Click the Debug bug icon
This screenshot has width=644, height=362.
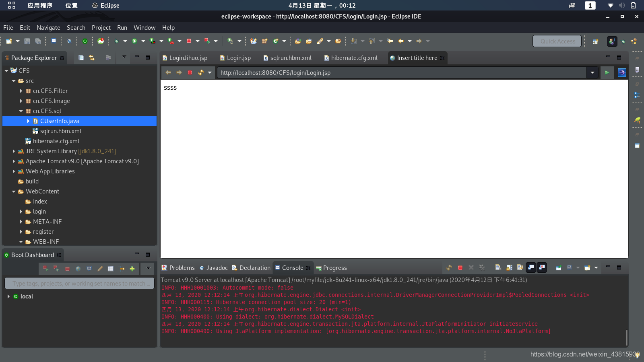coord(117,41)
